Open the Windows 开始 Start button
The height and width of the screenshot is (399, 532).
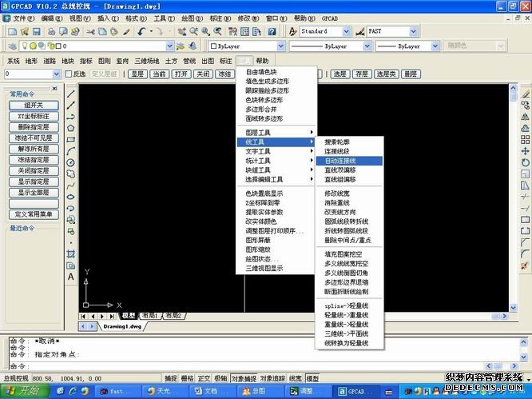[26, 391]
